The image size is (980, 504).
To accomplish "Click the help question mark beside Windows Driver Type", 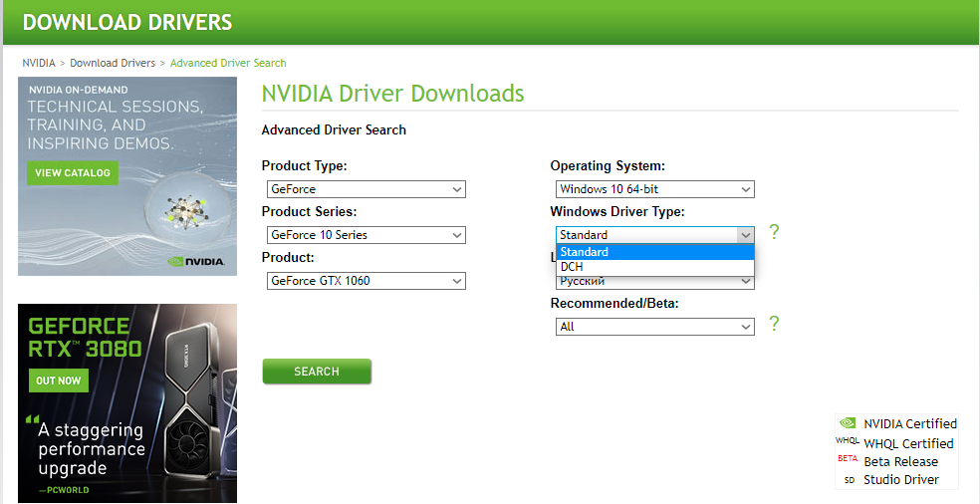I will click(x=774, y=232).
